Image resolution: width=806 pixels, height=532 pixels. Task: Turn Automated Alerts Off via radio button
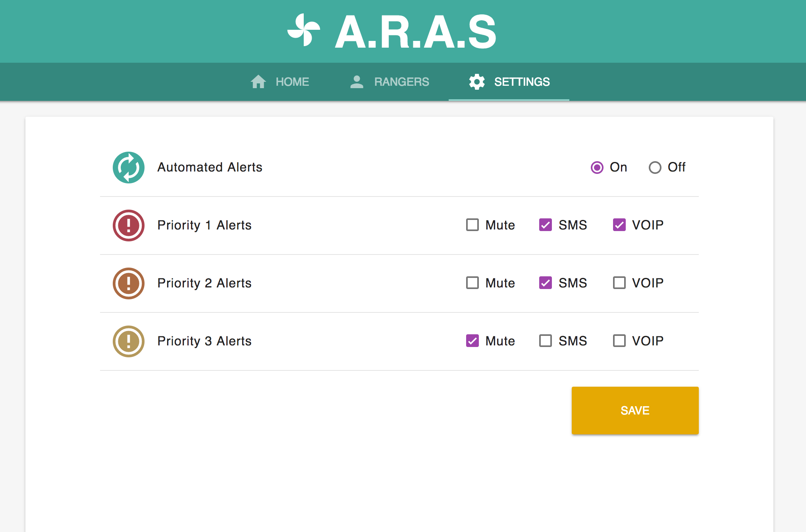[655, 168]
